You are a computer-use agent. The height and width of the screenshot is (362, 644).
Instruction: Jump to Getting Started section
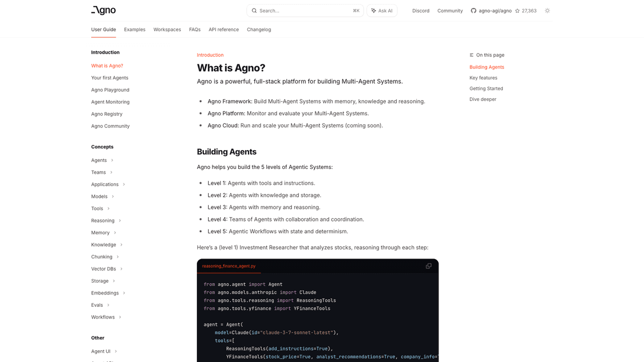tap(486, 88)
